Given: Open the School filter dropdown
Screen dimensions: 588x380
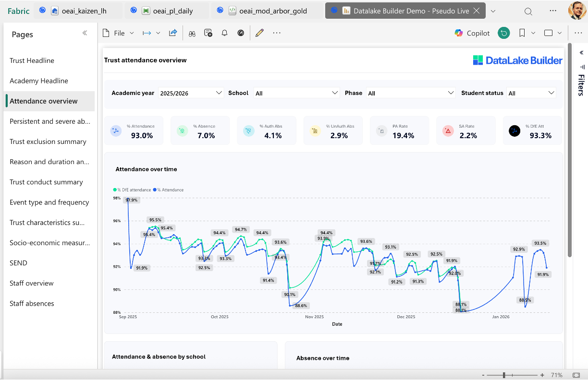Looking at the screenshot, I should pyautogui.click(x=335, y=93).
